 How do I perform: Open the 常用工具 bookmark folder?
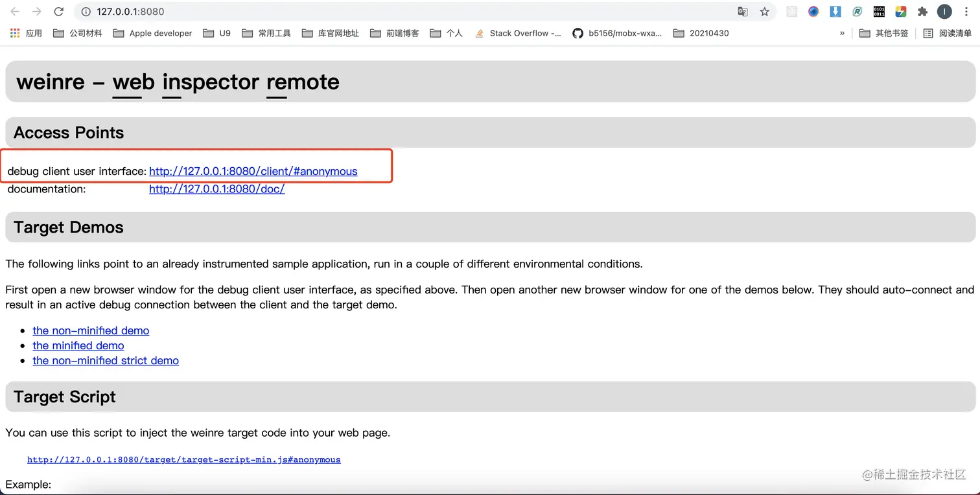(x=266, y=33)
